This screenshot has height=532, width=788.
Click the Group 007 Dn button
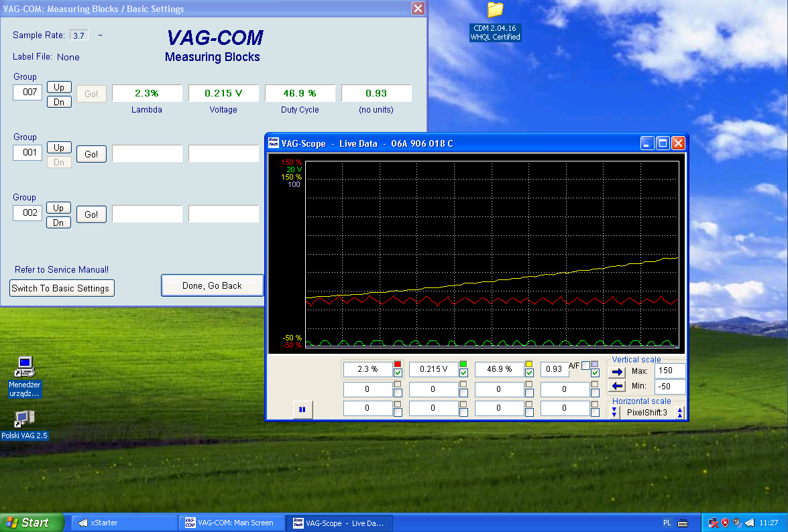point(59,102)
